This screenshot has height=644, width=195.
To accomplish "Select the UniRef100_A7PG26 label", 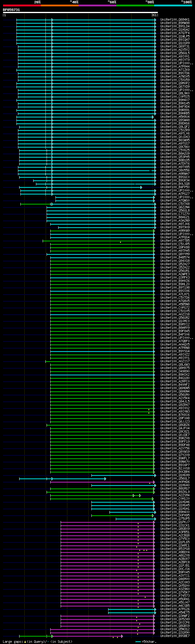I will (175, 609).
